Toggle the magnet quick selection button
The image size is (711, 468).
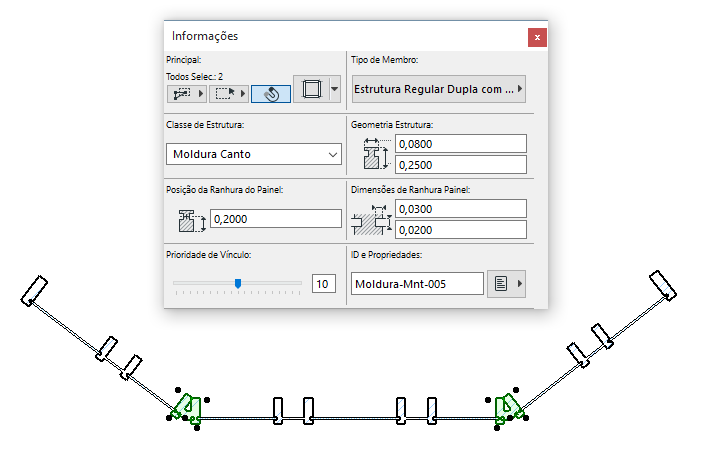[x=271, y=94]
